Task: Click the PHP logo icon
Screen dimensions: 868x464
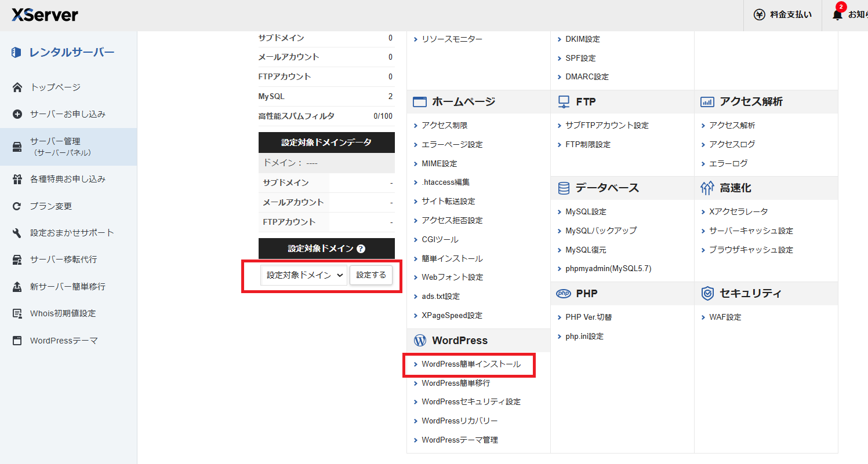Action: (564, 294)
